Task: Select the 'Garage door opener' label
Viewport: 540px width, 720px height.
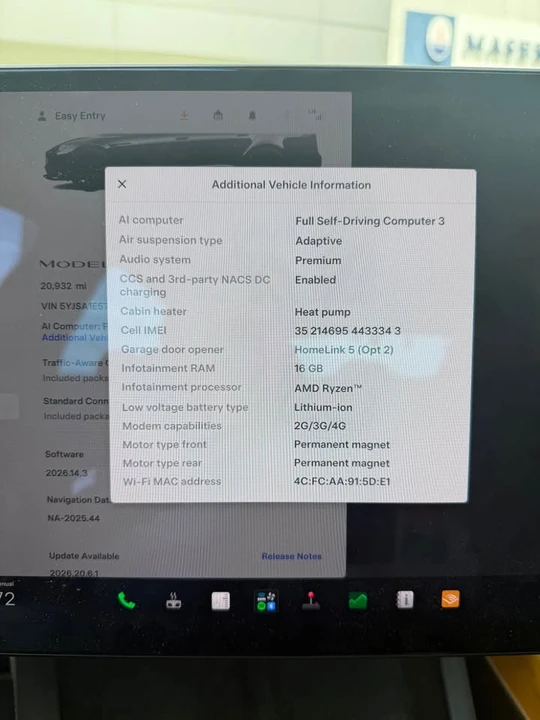Action: click(x=172, y=349)
